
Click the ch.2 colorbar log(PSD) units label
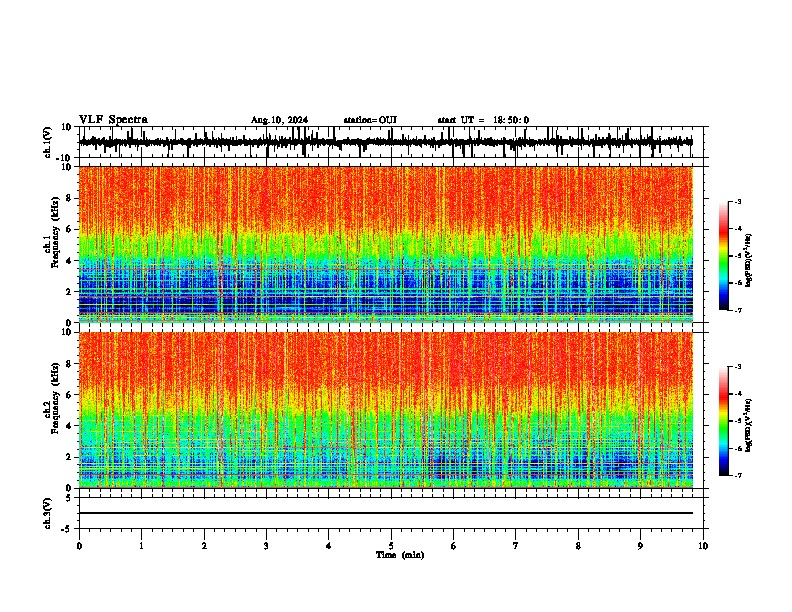(750, 425)
